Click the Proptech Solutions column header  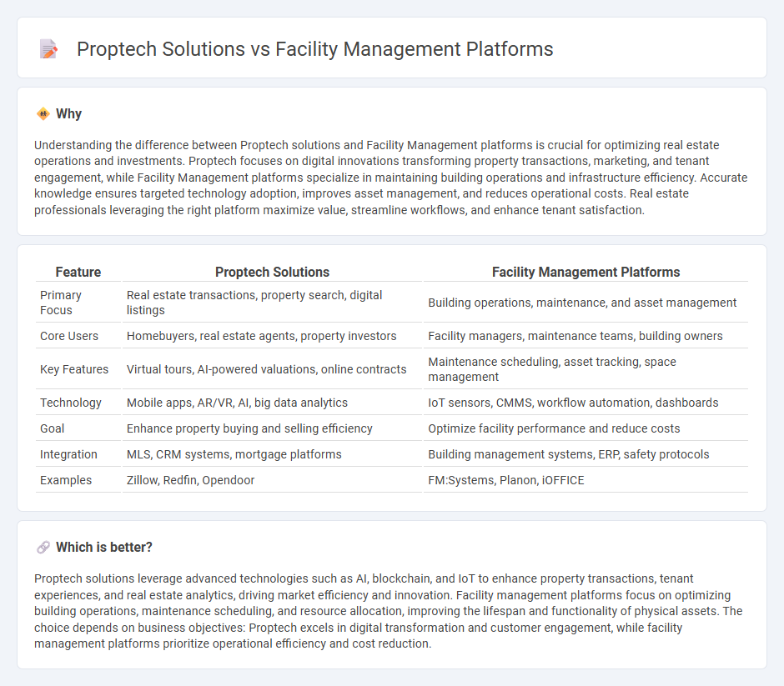[272, 272]
